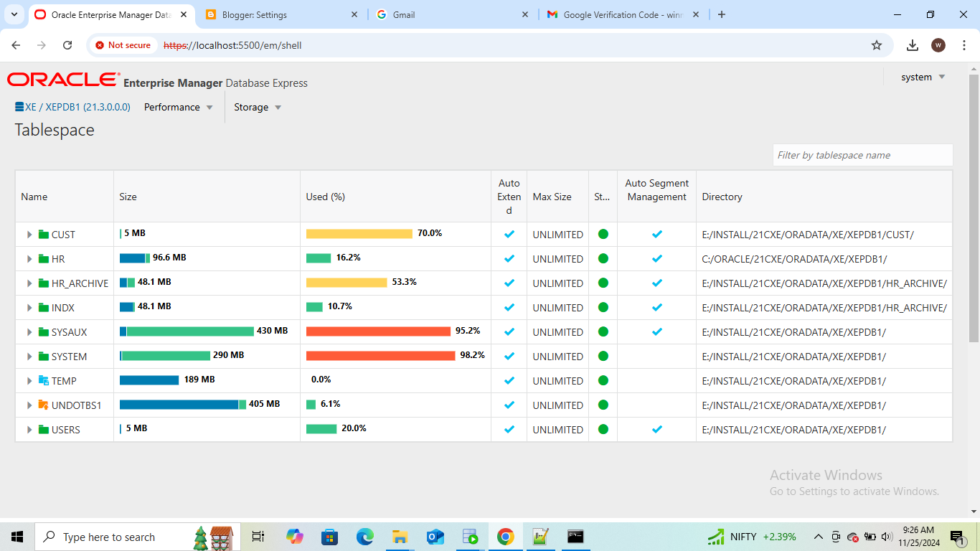Viewport: 980px width, 551px height.
Task: Open File Explorer from the taskbar
Action: click(x=400, y=537)
